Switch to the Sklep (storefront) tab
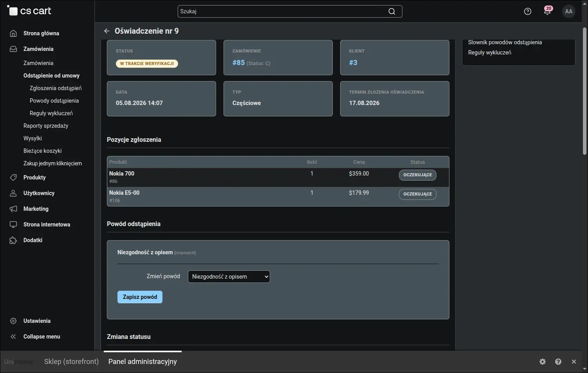Image resolution: width=588 pixels, height=373 pixels. (71, 362)
